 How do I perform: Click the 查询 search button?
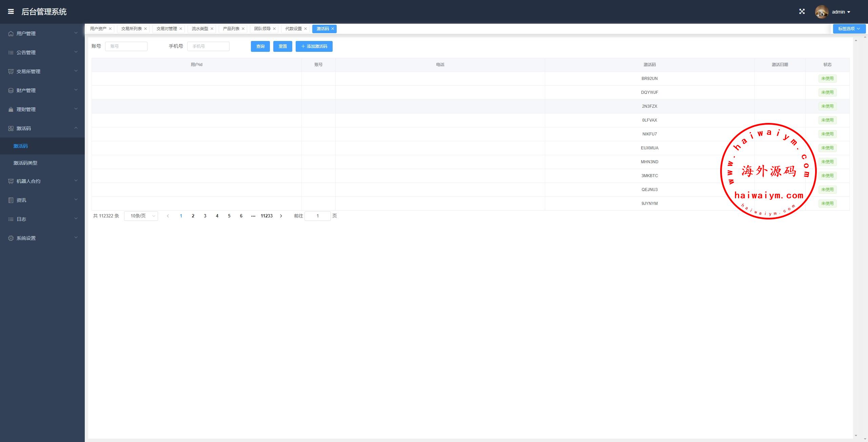pyautogui.click(x=260, y=46)
